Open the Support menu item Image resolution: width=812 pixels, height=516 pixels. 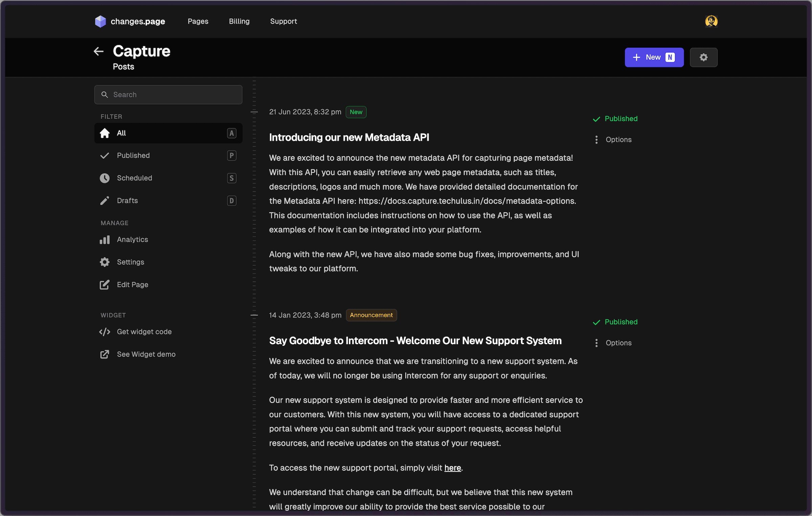click(x=284, y=21)
